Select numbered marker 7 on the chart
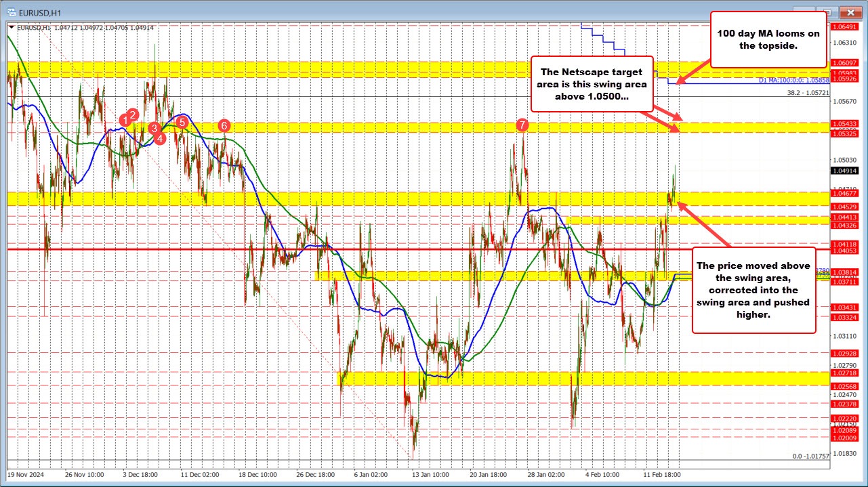Image resolution: width=868 pixels, height=487 pixels. [x=522, y=126]
